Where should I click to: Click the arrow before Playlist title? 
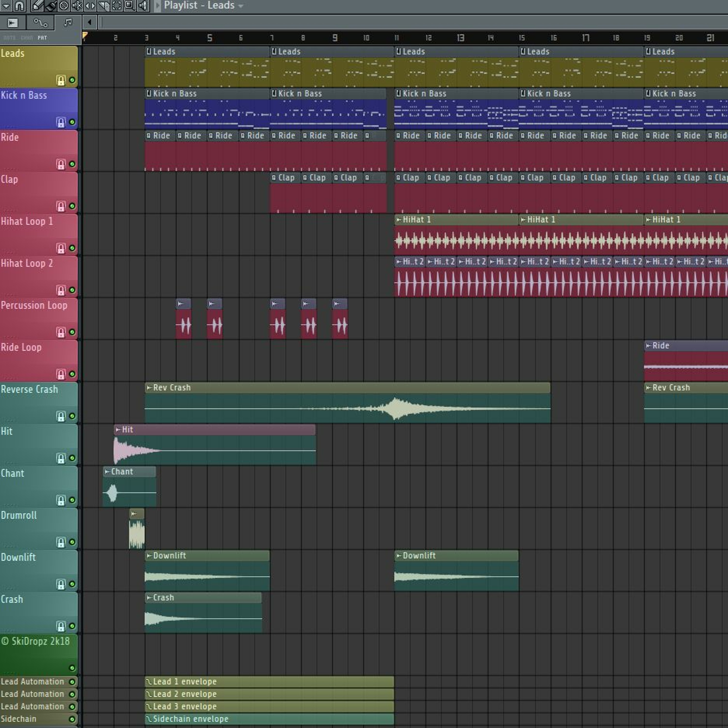pos(157,6)
